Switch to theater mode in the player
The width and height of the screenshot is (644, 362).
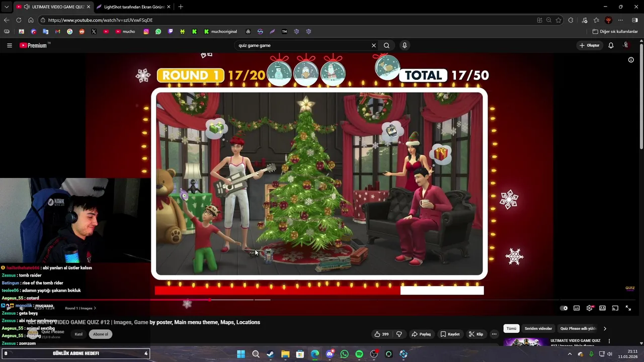(x=602, y=308)
